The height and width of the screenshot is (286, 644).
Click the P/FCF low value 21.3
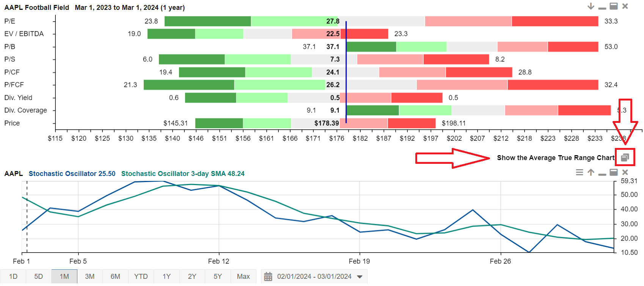click(x=130, y=85)
